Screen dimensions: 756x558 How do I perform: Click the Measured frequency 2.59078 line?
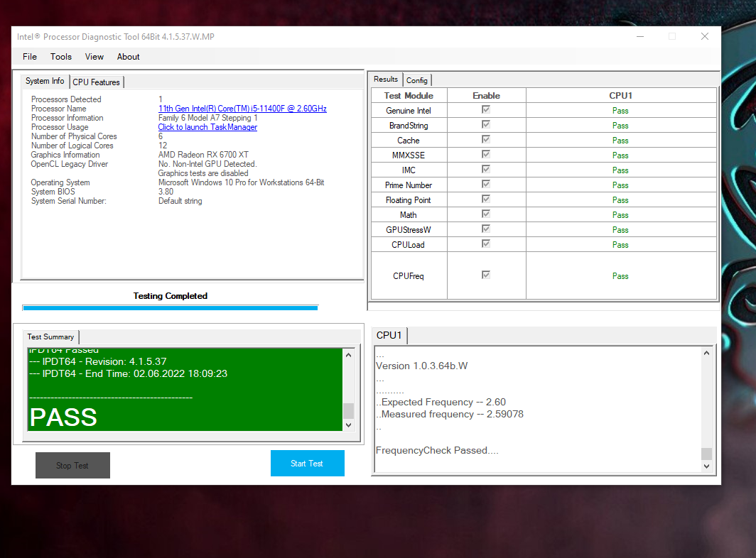tap(449, 415)
